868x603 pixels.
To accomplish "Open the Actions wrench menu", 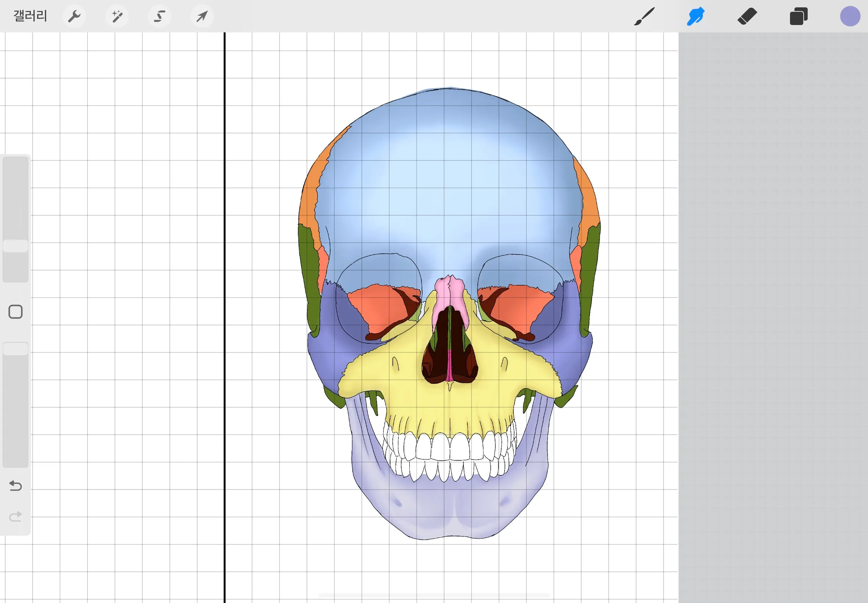I will tap(74, 16).
